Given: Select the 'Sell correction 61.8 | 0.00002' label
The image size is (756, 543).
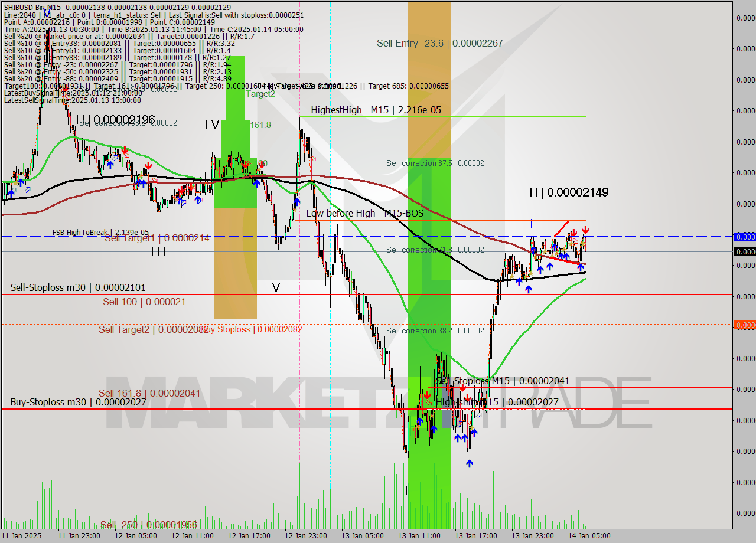Looking at the screenshot, I should (x=435, y=250).
